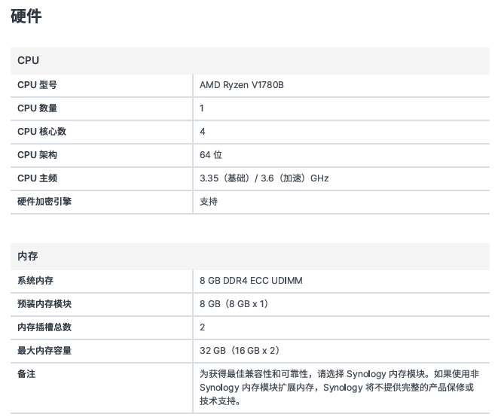Click the 支持 encryption engine value
This screenshot has height=420, width=504.
pyautogui.click(x=209, y=202)
